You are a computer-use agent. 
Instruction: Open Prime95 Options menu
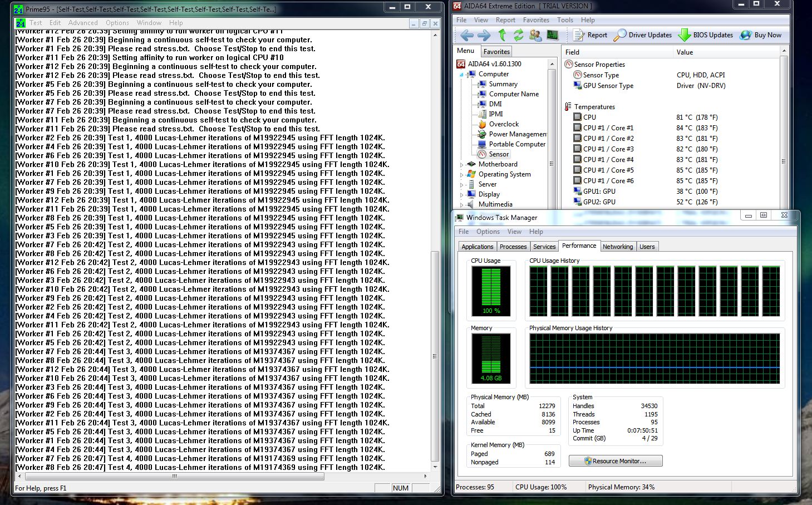point(117,23)
